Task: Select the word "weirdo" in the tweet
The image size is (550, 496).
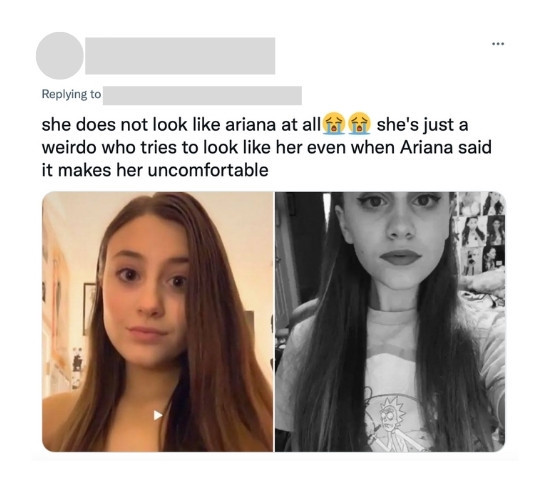Action: point(69,148)
